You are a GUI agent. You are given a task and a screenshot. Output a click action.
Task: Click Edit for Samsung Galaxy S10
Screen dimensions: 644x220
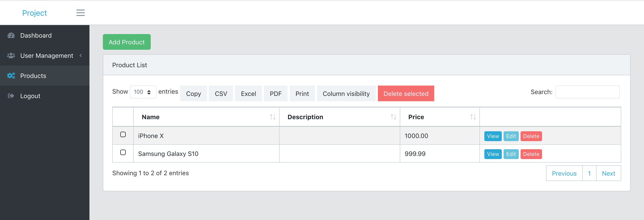click(x=511, y=154)
